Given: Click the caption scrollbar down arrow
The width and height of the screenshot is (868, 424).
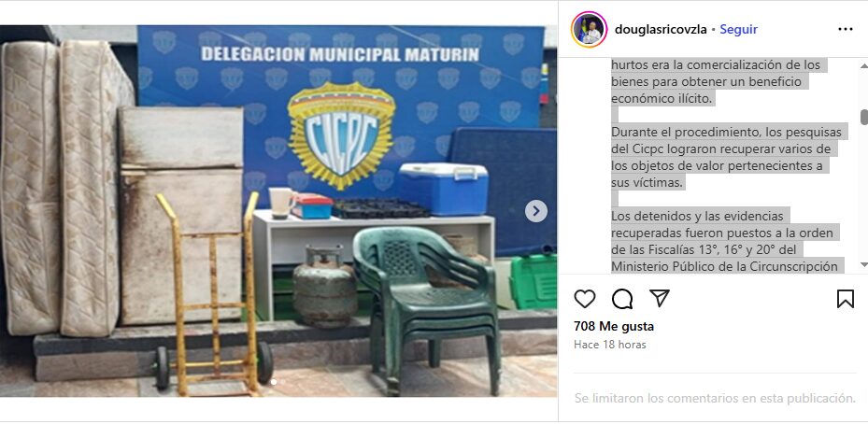Looking at the screenshot, I should click(863, 264).
